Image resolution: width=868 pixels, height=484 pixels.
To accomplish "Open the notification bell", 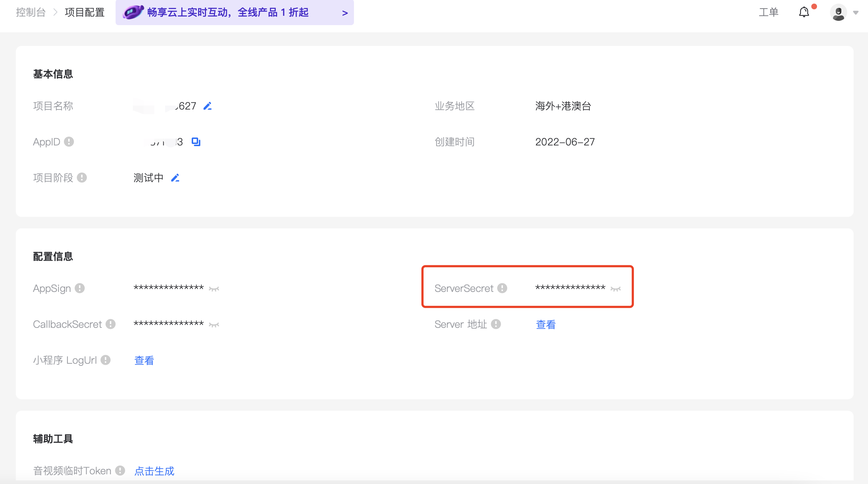I will (804, 12).
